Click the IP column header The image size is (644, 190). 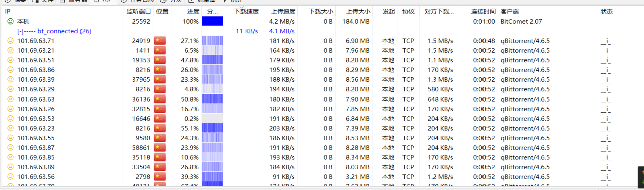[x=8, y=11]
